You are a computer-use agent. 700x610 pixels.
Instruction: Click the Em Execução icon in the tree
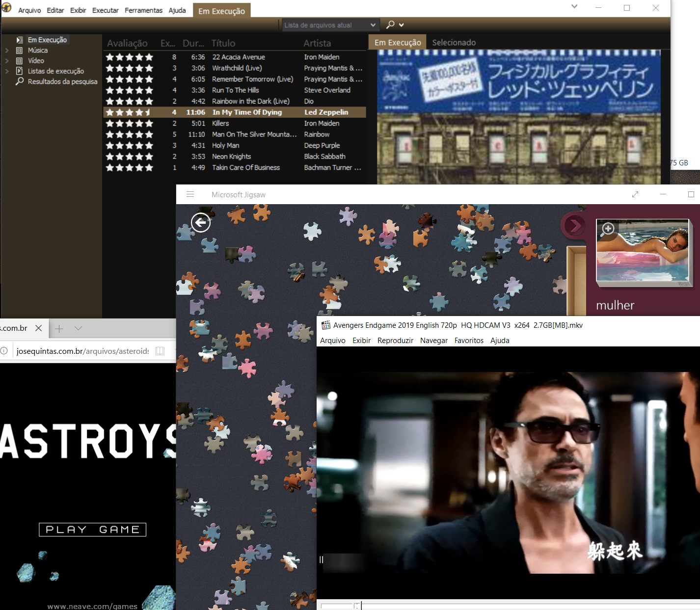(20, 40)
